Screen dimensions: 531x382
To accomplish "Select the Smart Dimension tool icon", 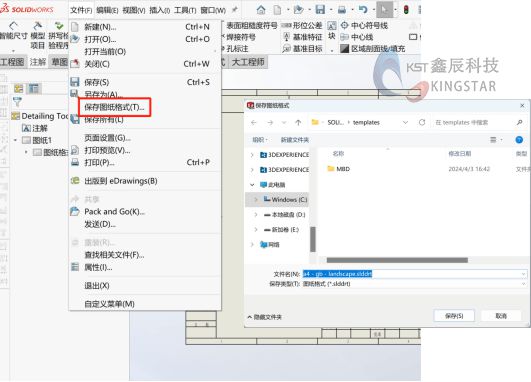I will coord(13,26).
